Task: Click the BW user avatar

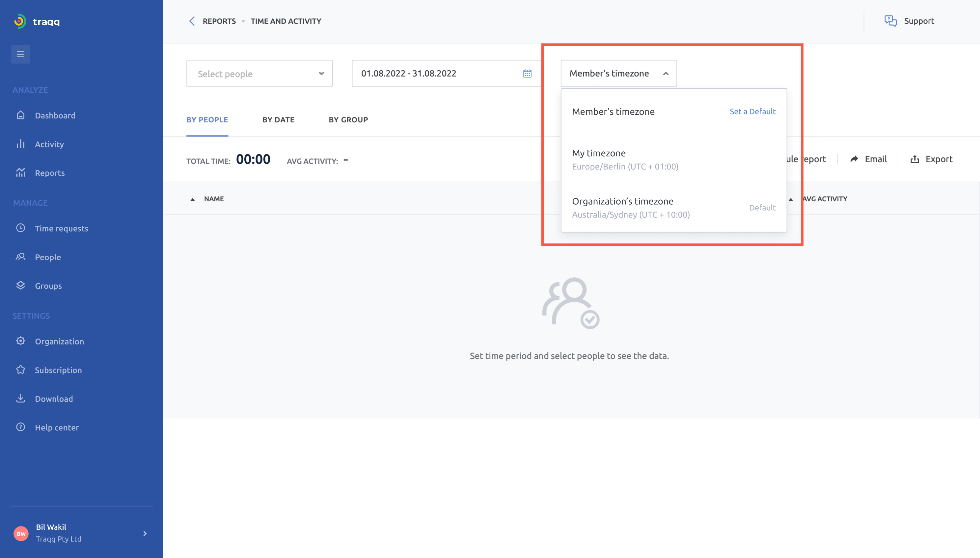Action: pyautogui.click(x=21, y=533)
